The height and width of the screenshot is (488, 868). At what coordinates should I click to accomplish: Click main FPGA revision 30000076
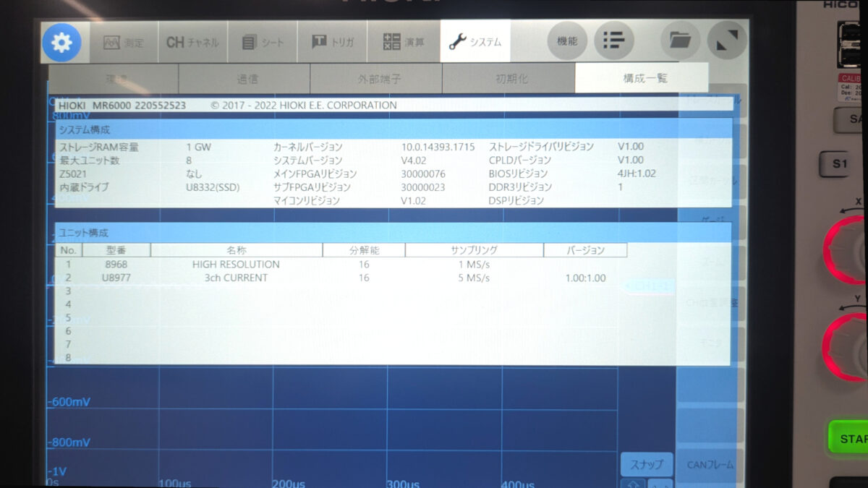coord(423,174)
